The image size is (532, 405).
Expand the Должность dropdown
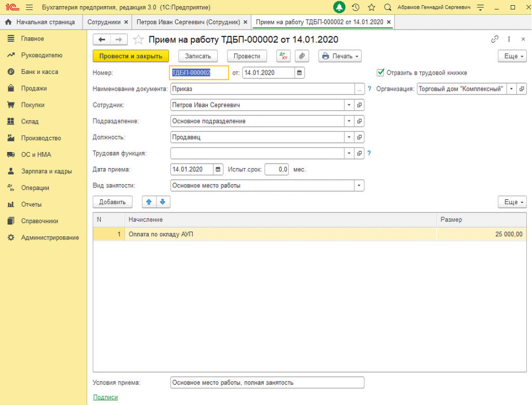click(x=349, y=138)
